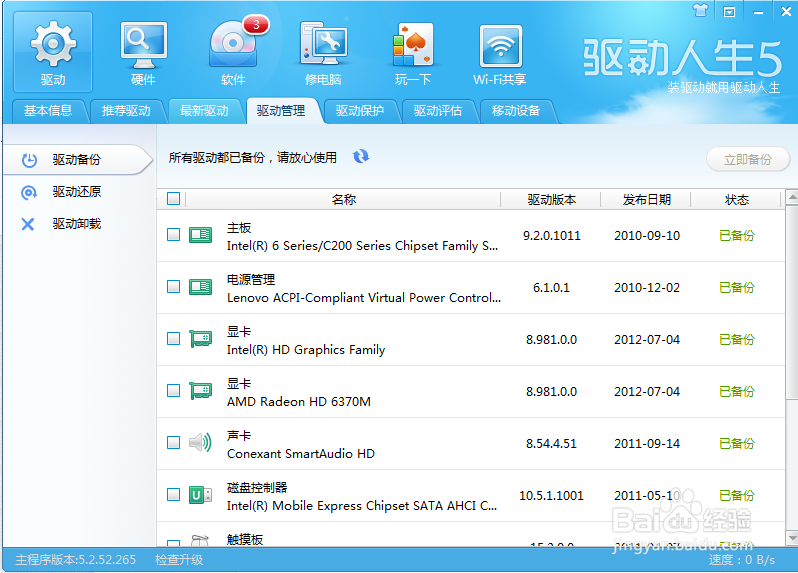Click the refresh arrows icon beside backup message
The width and height of the screenshot is (798, 573).
[x=361, y=157]
